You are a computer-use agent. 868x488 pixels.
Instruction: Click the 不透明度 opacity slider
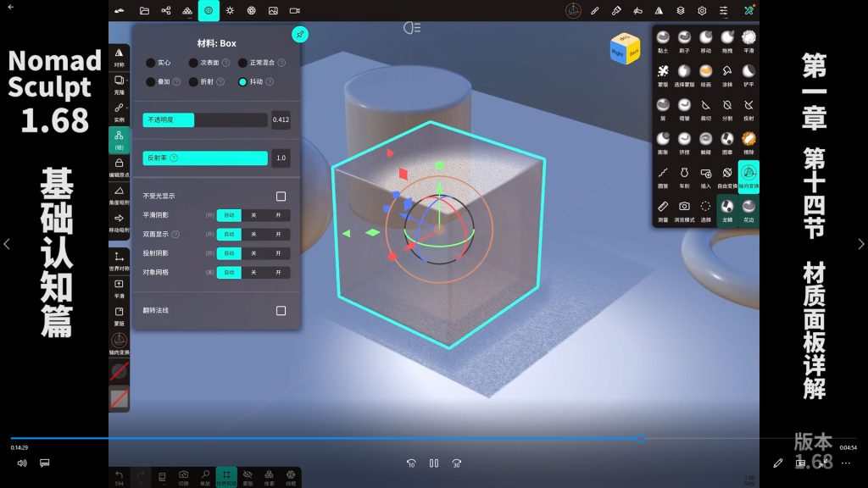pyautogui.click(x=205, y=120)
